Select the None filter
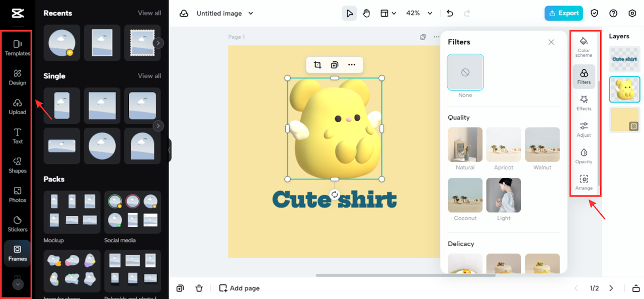644x299 pixels. [465, 72]
